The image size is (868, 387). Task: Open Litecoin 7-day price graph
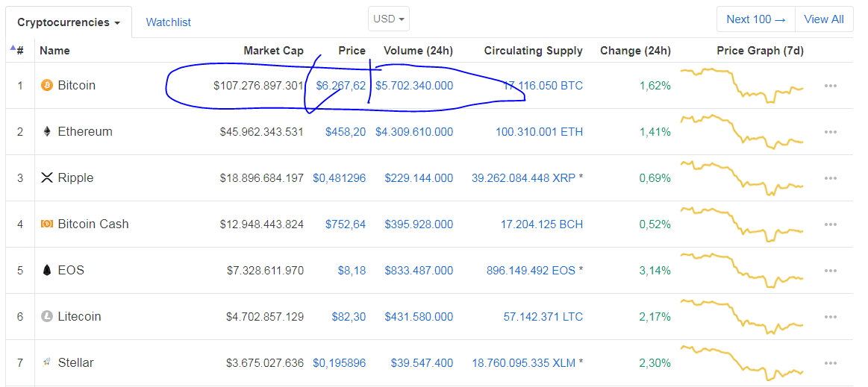pos(742,317)
